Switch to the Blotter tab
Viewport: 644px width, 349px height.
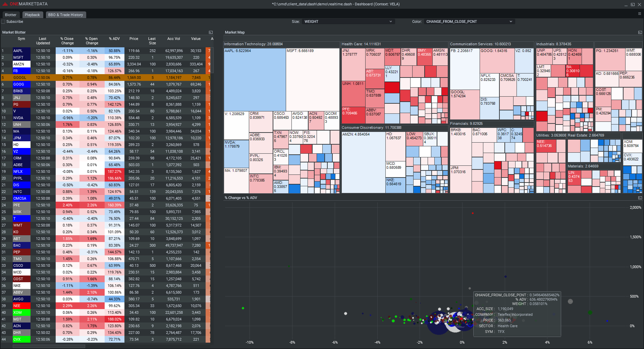click(11, 15)
